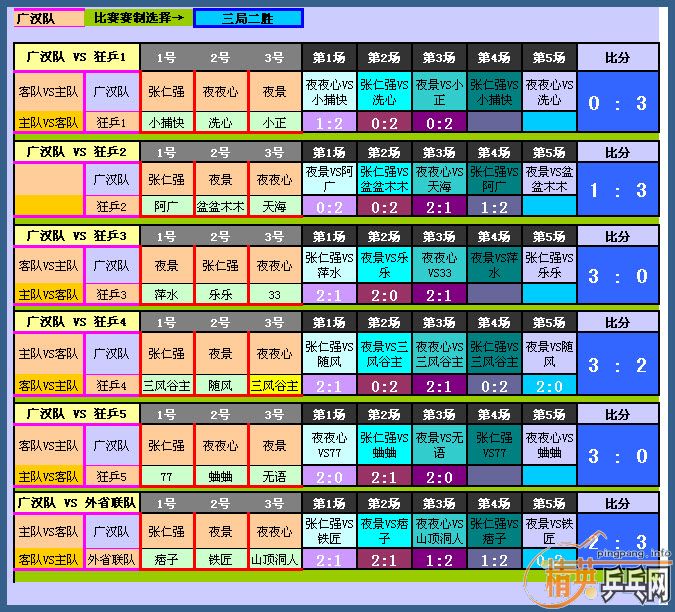Screen dimensions: 675x612
Task: Select the 夜景VS随风 match cell
Action: pos(549,354)
